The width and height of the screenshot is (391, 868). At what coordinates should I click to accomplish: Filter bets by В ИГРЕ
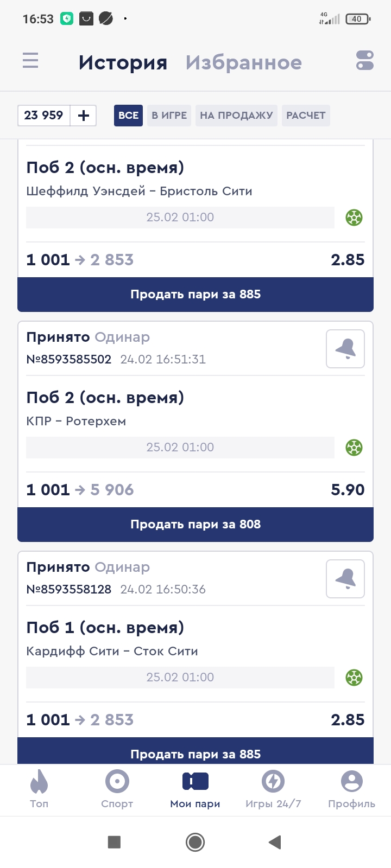[x=169, y=116]
